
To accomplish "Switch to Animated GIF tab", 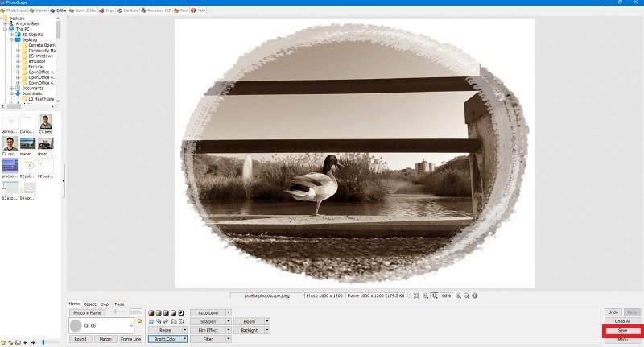I will tap(156, 10).
